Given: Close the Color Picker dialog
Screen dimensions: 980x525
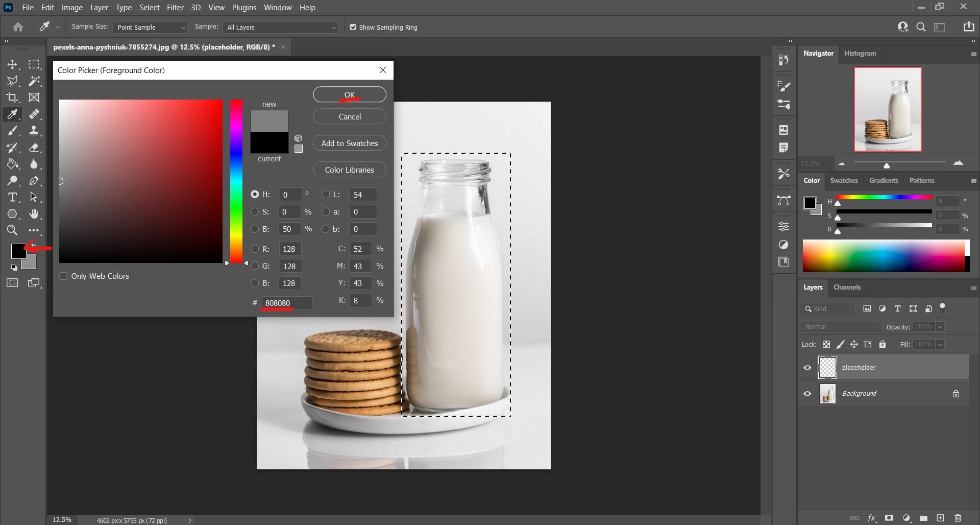Looking at the screenshot, I should [x=383, y=70].
